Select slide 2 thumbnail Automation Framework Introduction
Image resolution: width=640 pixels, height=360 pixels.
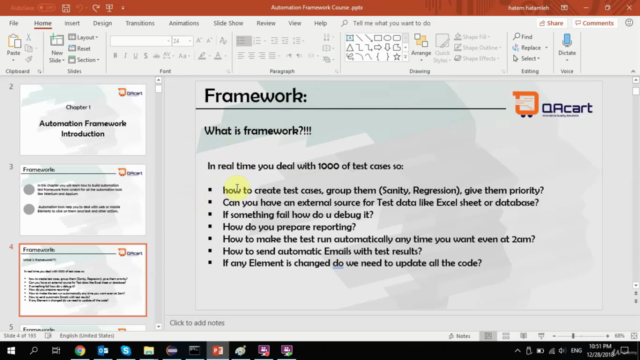pos(83,120)
